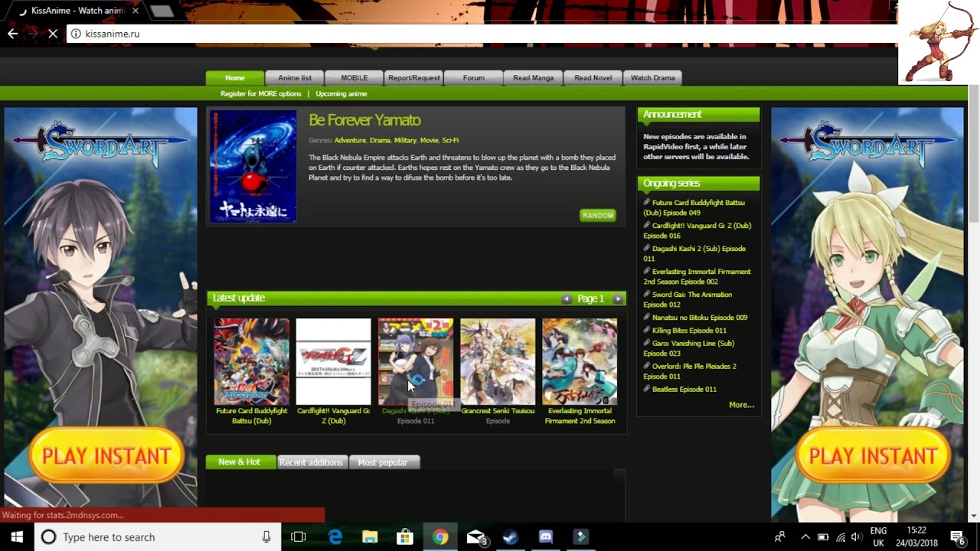The height and width of the screenshot is (551, 980).
Task: Select the Adventure genre link
Action: pos(350,141)
